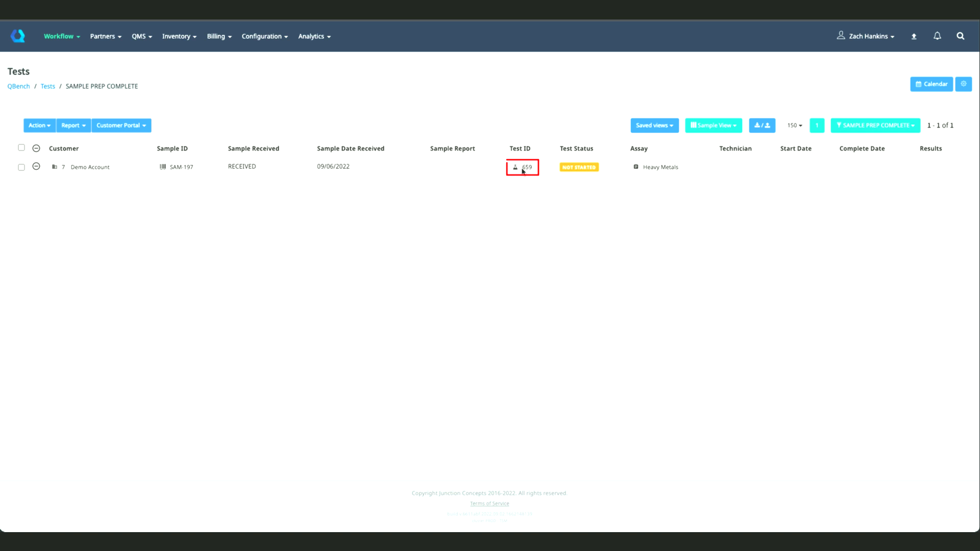This screenshot has width=980, height=551.
Task: Click the QBench logo icon
Action: [x=18, y=36]
